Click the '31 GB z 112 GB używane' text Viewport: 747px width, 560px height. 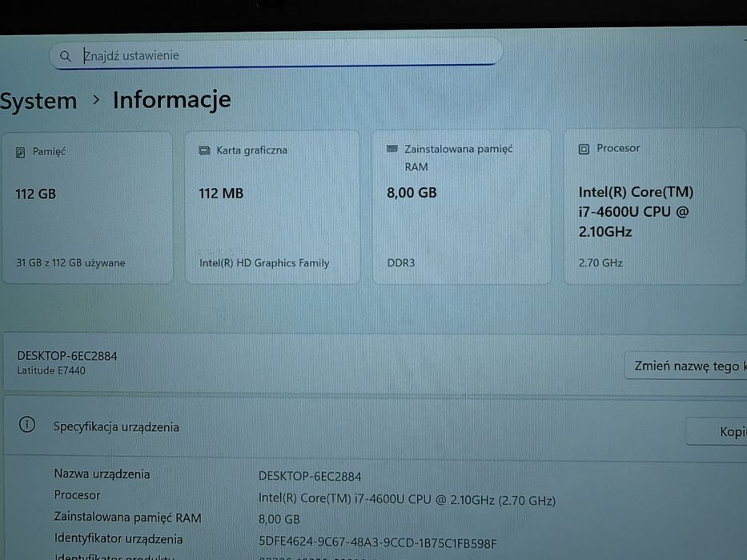[x=70, y=263]
